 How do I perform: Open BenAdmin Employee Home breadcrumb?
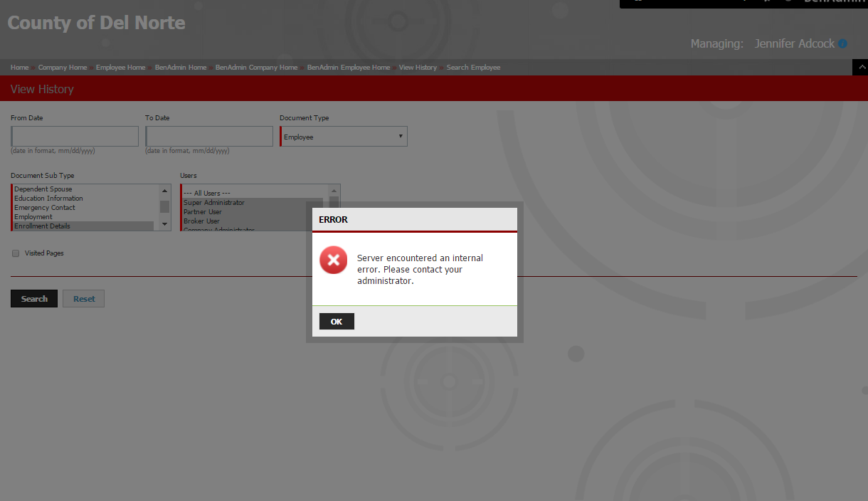point(349,68)
